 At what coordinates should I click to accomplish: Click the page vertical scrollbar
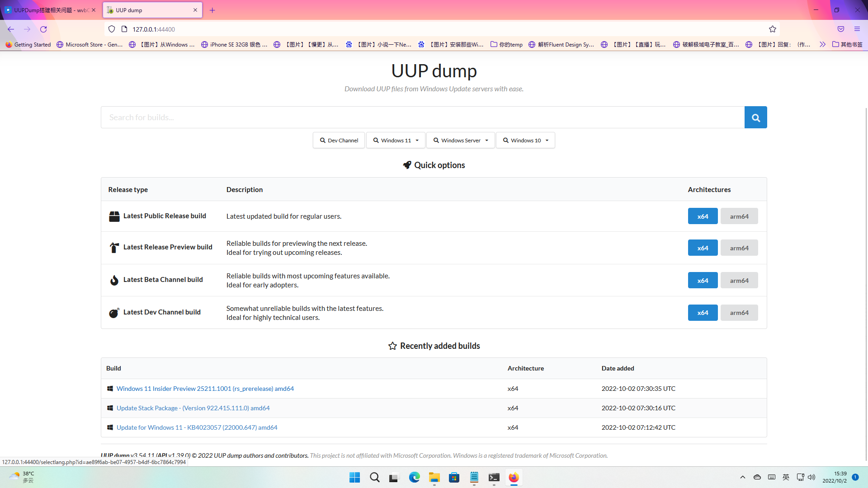(866, 285)
